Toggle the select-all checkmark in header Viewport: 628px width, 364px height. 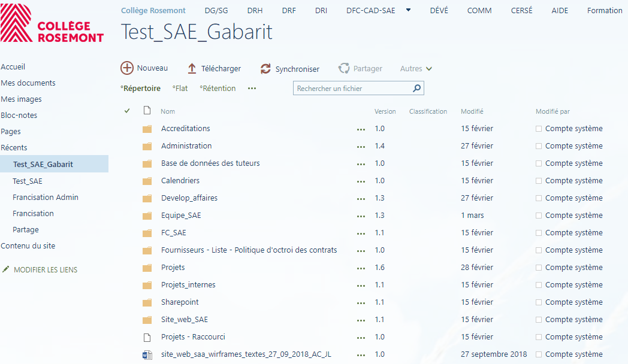127,111
